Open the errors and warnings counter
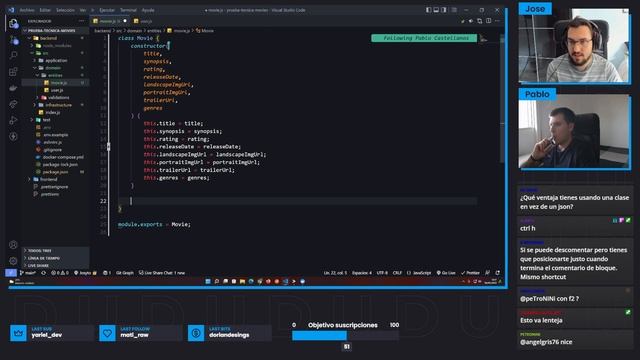Screen dimensions: 640x360 click(x=60, y=273)
